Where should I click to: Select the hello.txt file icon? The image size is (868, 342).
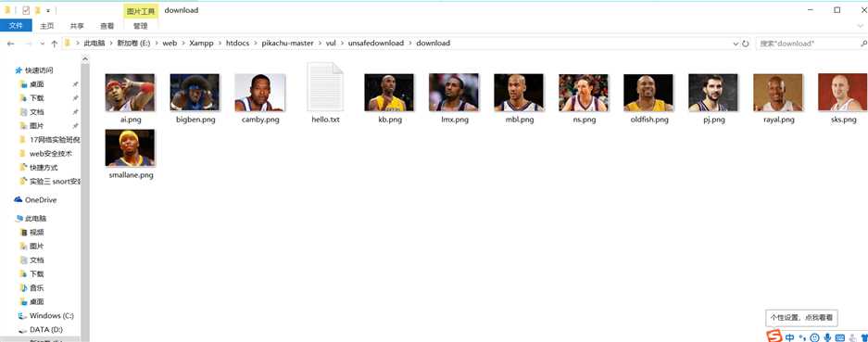[325, 86]
